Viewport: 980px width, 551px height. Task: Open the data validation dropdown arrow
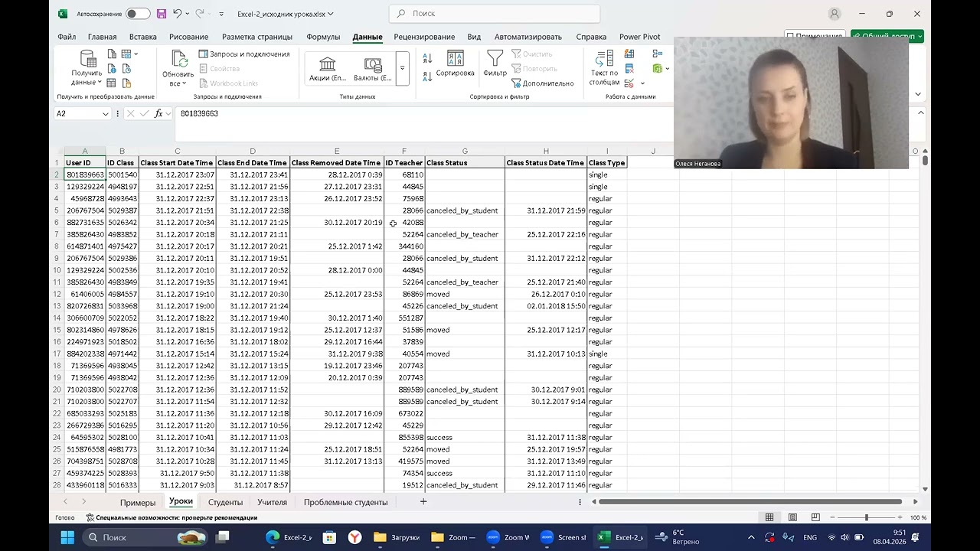tap(642, 83)
